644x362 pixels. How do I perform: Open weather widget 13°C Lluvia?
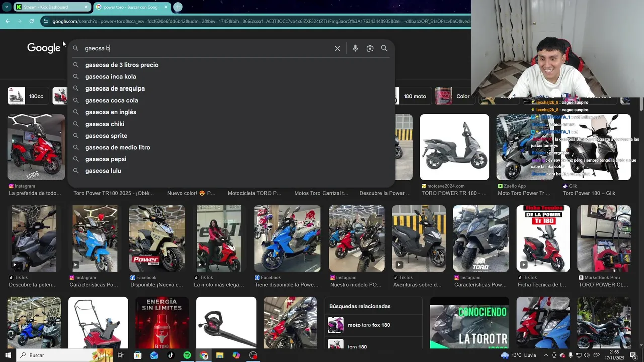(x=517, y=355)
